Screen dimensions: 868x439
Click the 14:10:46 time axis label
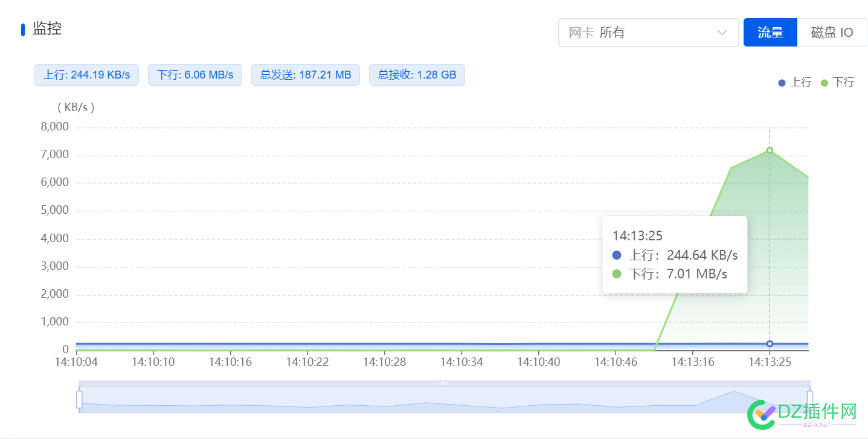click(616, 362)
